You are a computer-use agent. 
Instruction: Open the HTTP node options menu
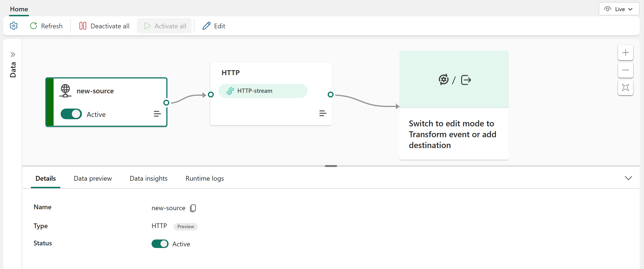click(323, 113)
